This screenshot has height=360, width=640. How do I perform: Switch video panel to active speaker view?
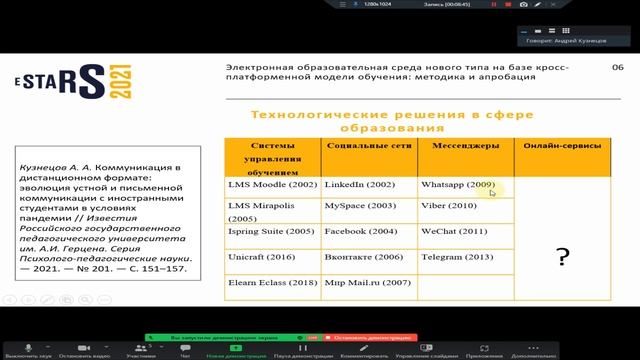538,31
